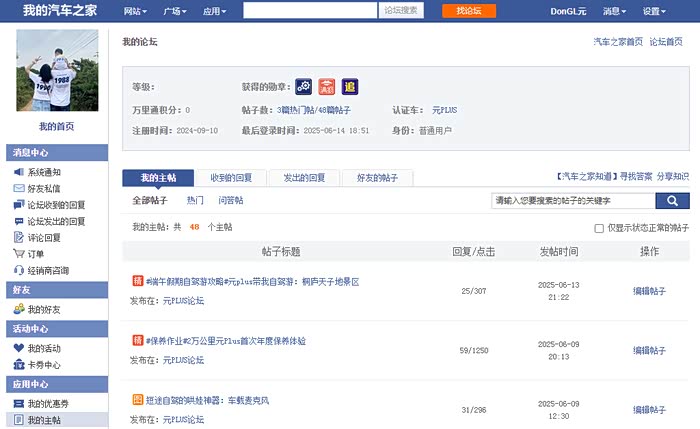Open 好友私信 envelope item
The image size is (700, 429).
point(43,188)
